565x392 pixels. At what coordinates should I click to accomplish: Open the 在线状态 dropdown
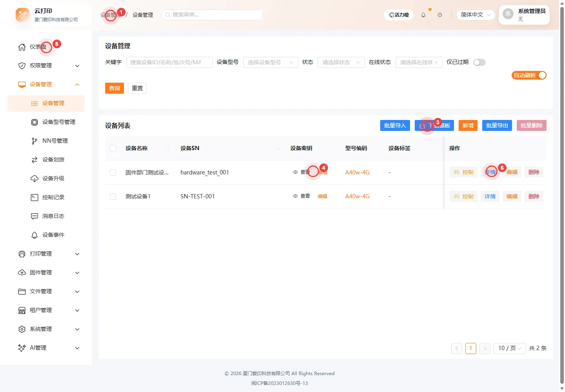(x=419, y=62)
